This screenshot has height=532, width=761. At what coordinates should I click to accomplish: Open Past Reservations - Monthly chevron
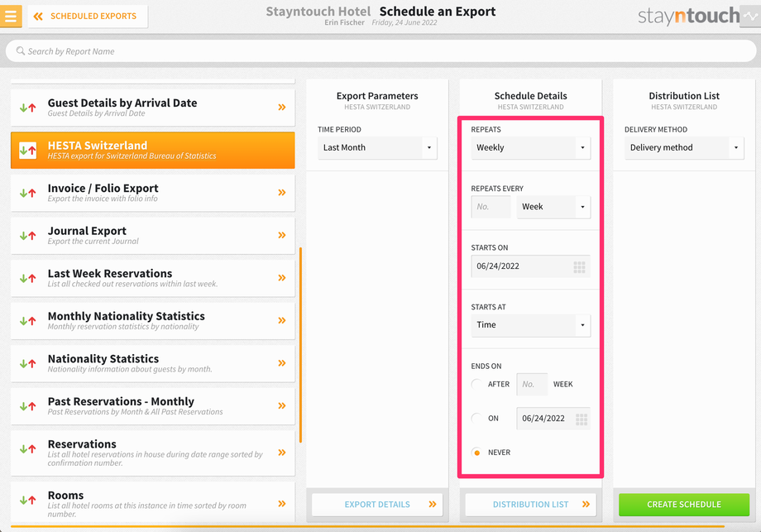(282, 405)
